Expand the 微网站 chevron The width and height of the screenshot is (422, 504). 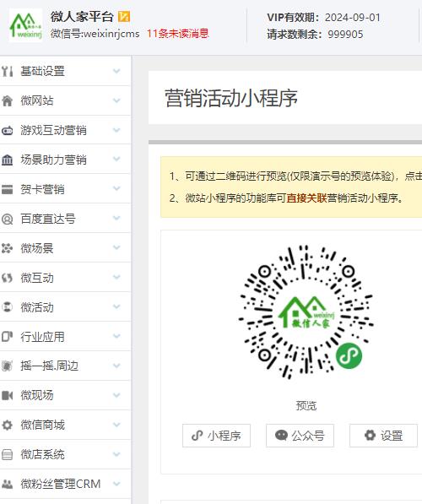pos(116,100)
